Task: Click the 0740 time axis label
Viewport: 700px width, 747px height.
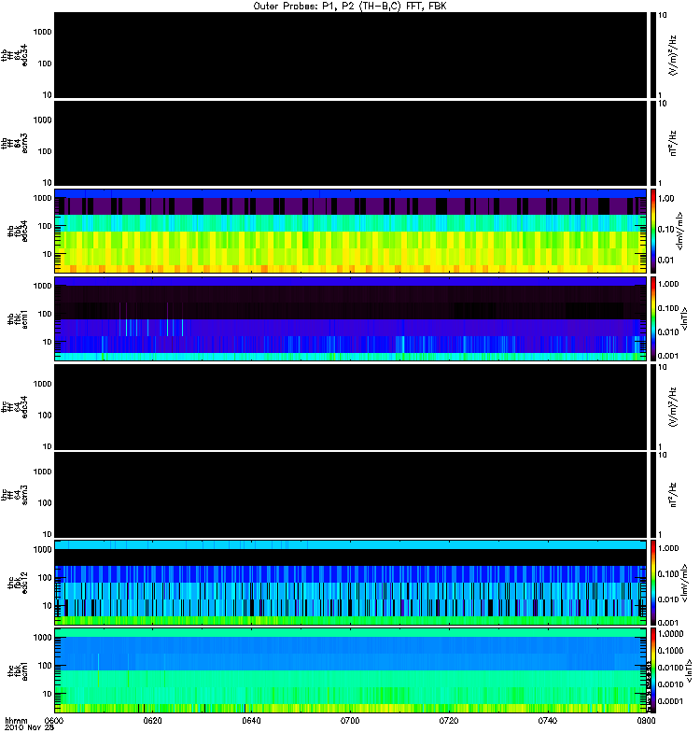Action: (x=547, y=721)
